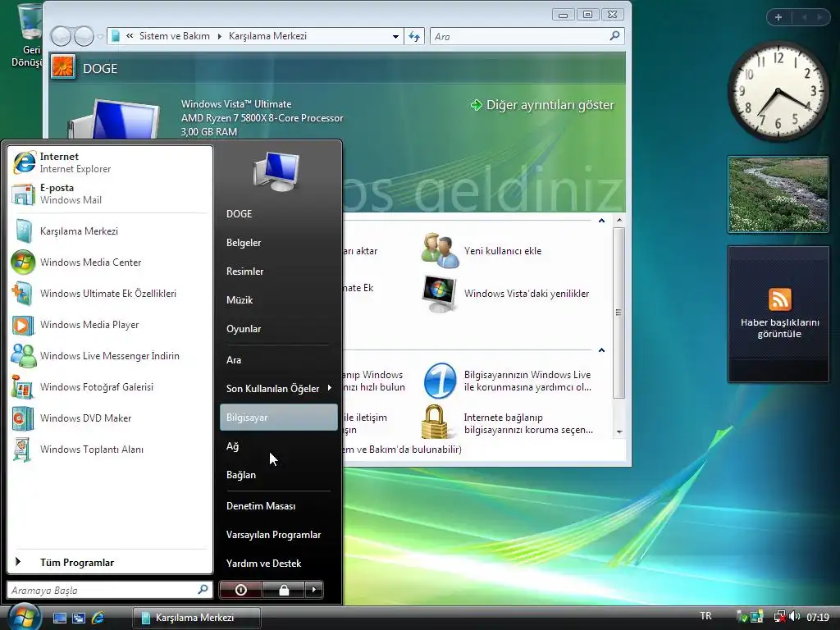This screenshot has height=630, width=840.
Task: Open Windows Ultimate Ek Özellikleri
Action: point(110,293)
